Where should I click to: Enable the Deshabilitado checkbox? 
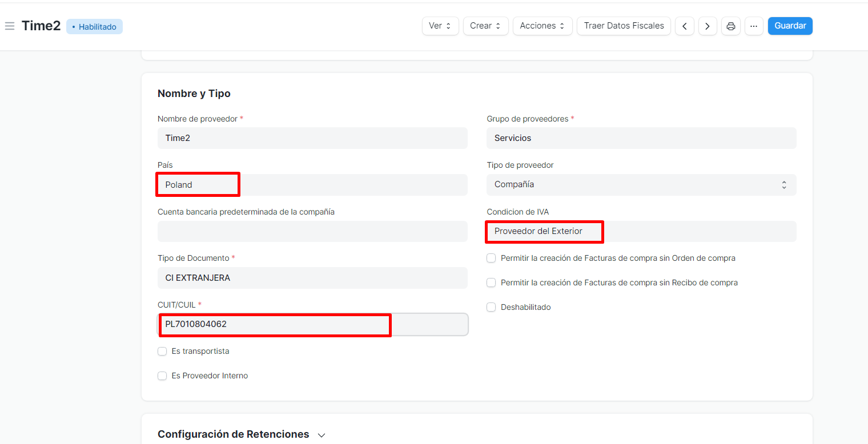[x=491, y=307]
